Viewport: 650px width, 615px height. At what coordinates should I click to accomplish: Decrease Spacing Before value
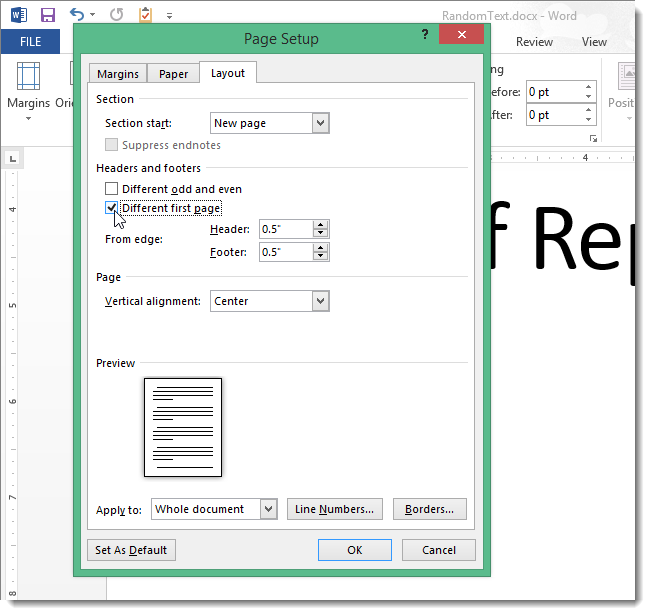pos(589,97)
